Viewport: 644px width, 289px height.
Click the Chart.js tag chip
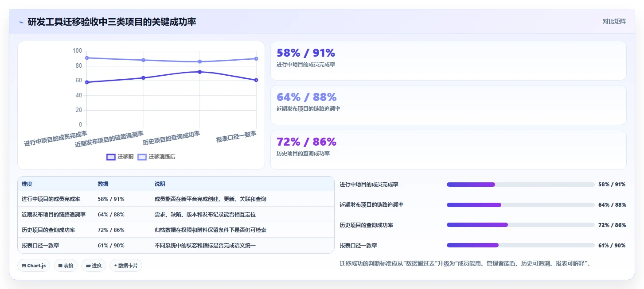pos(34,266)
